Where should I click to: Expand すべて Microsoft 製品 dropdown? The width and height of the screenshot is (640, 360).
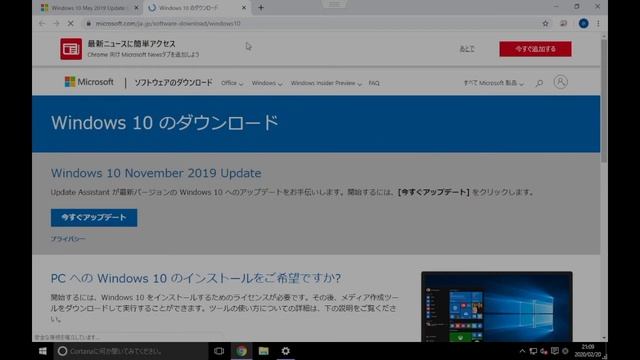coord(493,83)
